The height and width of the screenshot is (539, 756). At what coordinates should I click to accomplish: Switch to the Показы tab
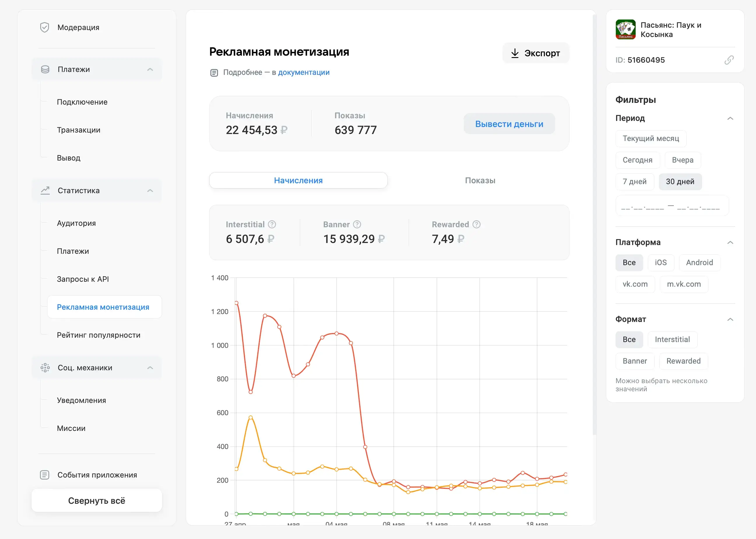coord(480,181)
